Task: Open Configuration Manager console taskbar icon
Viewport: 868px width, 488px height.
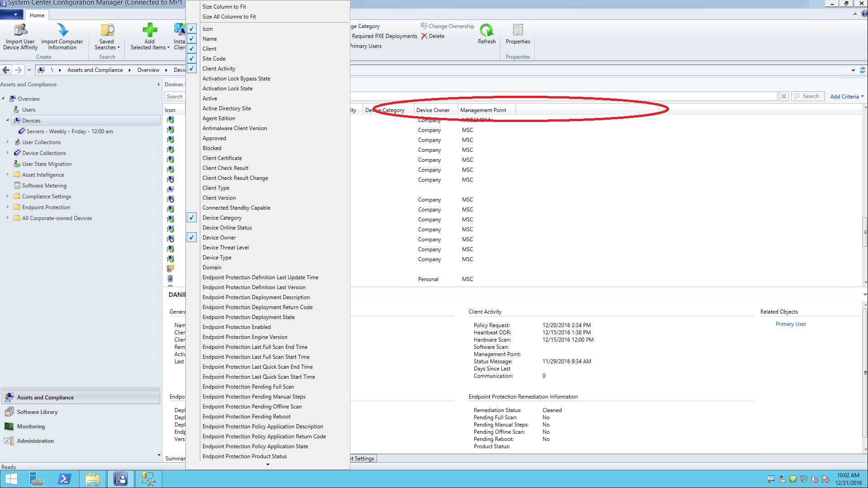Action: (x=121, y=479)
